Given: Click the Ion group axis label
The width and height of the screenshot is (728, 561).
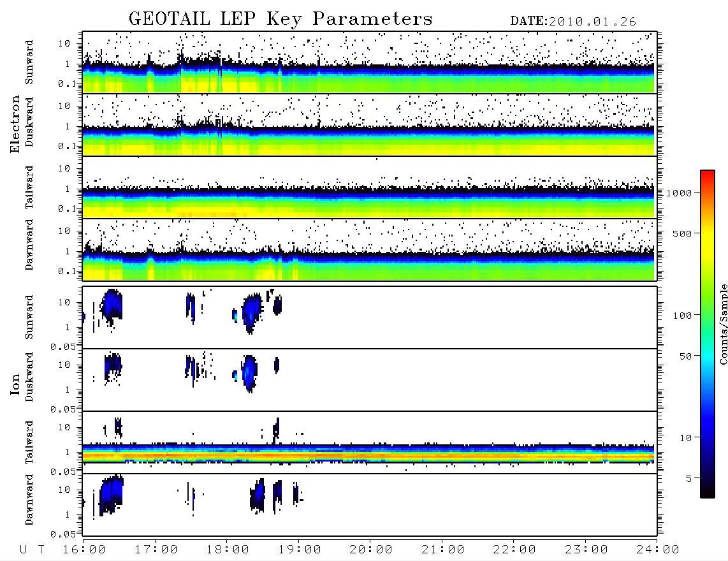Looking at the screenshot, I should point(15,384).
